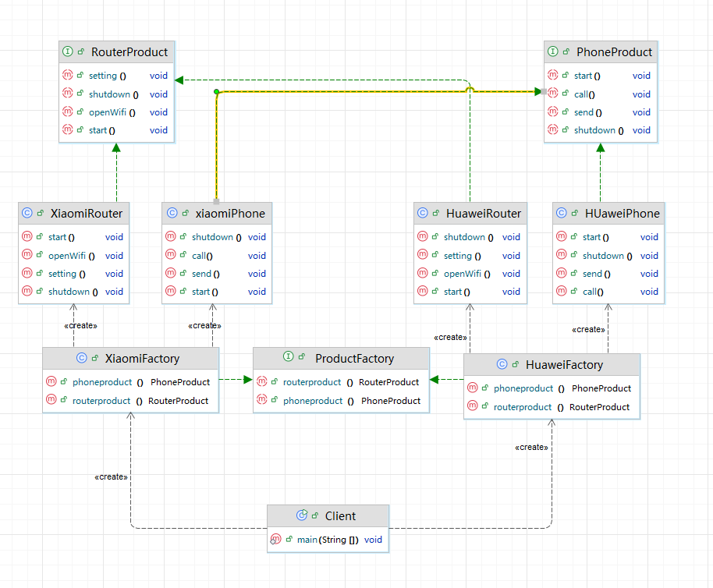Click main(String []) method in Client
This screenshot has height=588, width=713.
tap(328, 540)
